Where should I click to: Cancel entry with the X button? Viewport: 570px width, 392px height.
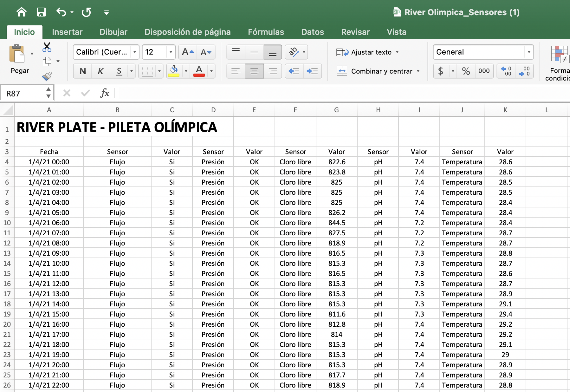[67, 93]
